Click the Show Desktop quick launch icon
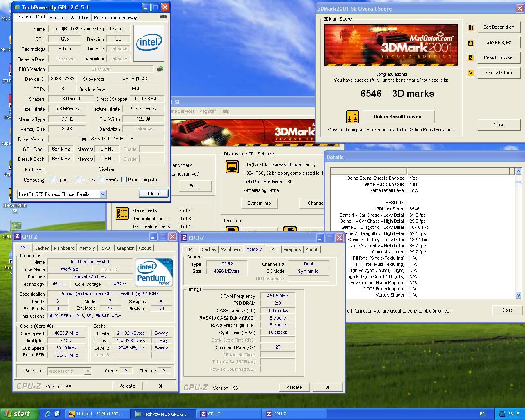The image size is (525, 420). pyautogui.click(x=57, y=414)
